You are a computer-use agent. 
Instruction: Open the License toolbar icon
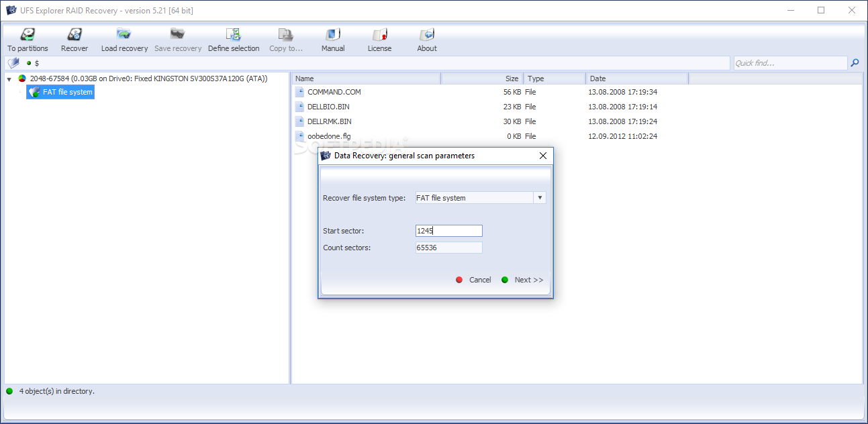(379, 40)
